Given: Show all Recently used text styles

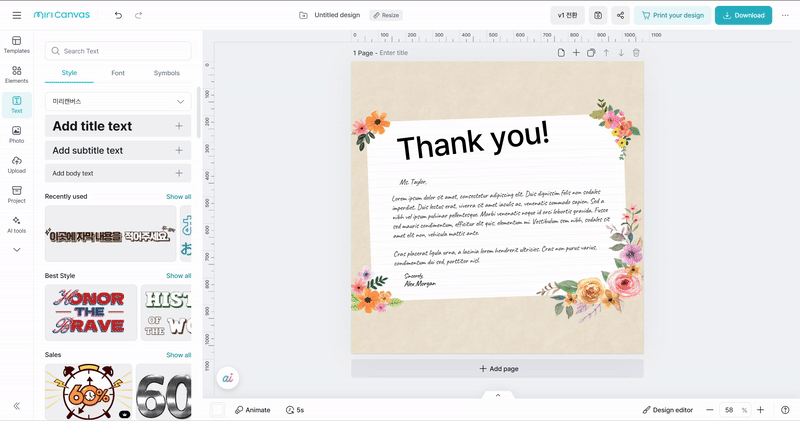Looking at the screenshot, I should (x=179, y=196).
